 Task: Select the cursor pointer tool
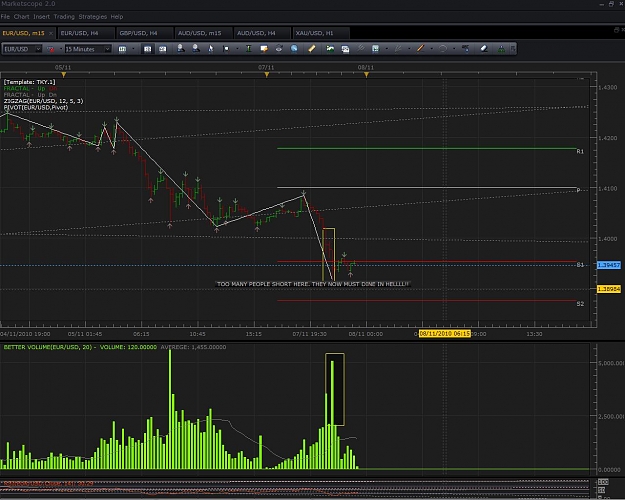pyautogui.click(x=211, y=49)
